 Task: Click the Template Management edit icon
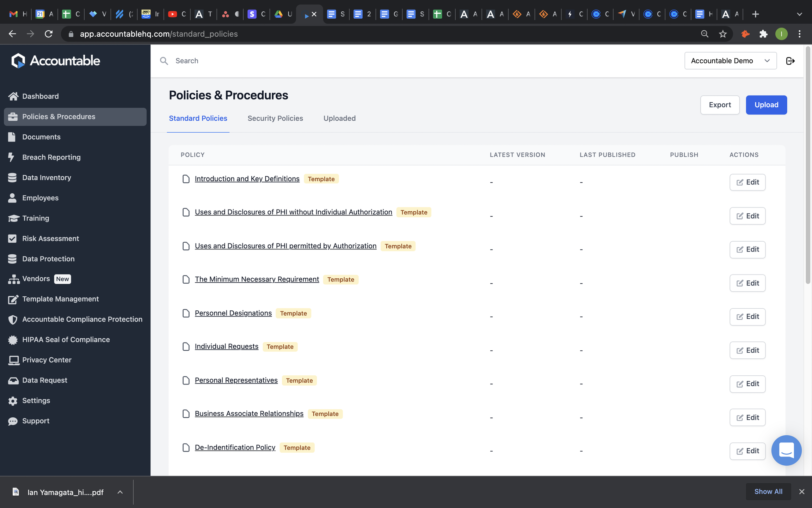tap(13, 300)
